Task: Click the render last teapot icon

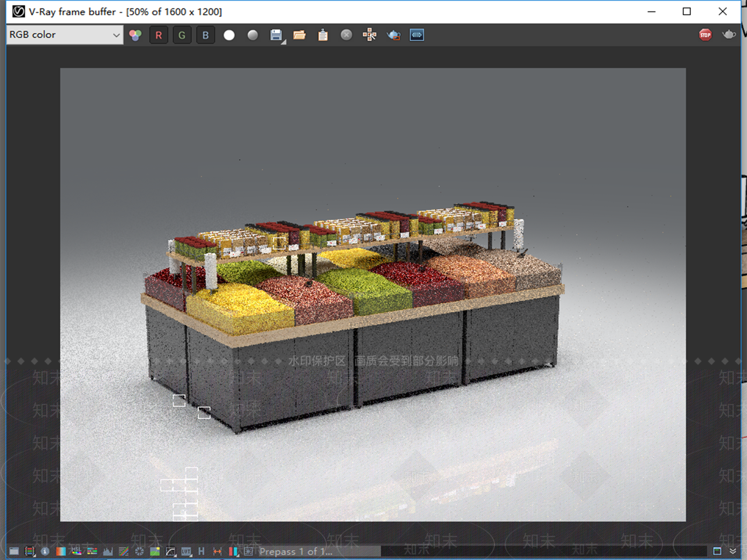Action: [729, 35]
